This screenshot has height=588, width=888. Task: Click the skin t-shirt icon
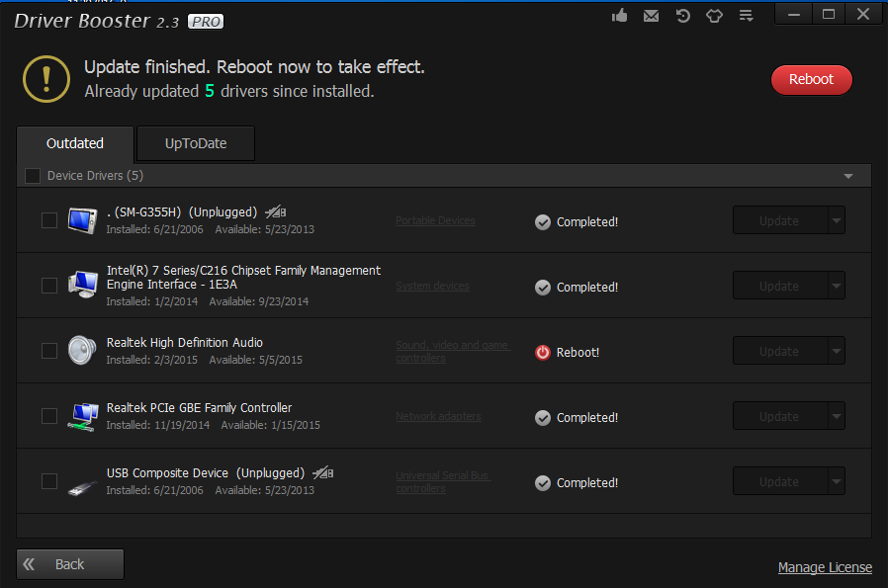coord(714,16)
